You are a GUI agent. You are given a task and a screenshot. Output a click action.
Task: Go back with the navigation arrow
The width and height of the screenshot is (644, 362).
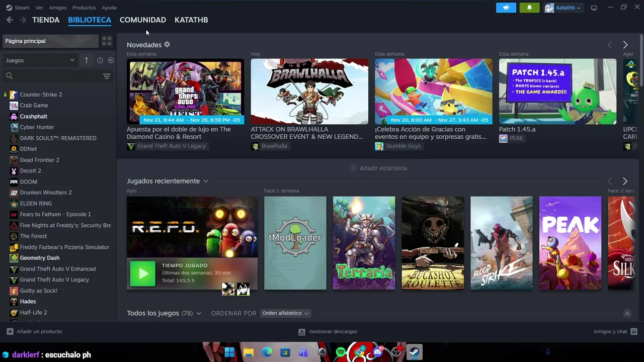10,20
